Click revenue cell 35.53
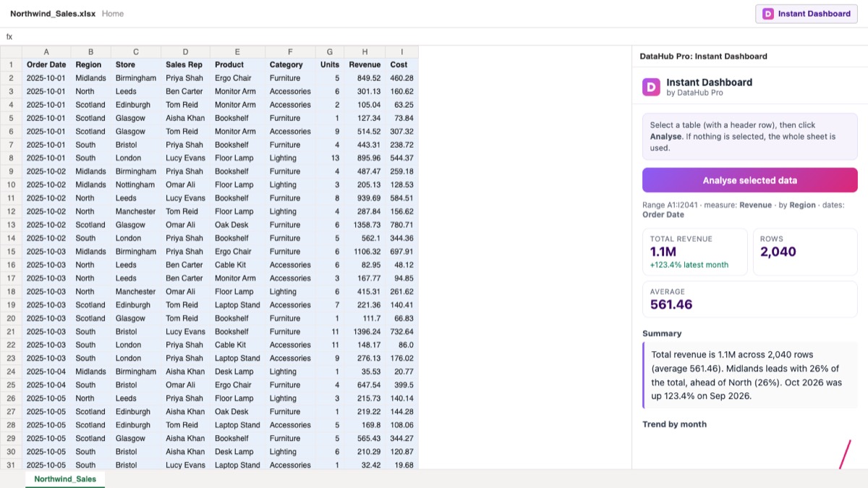Screen dimensions: 868x488 tap(365, 371)
